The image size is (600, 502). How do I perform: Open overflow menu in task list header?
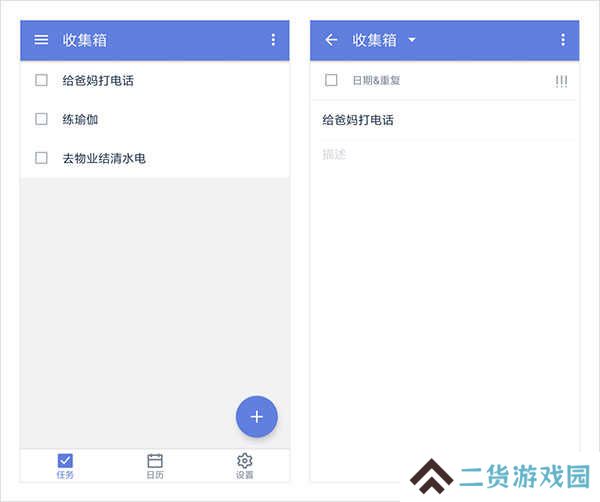[x=273, y=39]
